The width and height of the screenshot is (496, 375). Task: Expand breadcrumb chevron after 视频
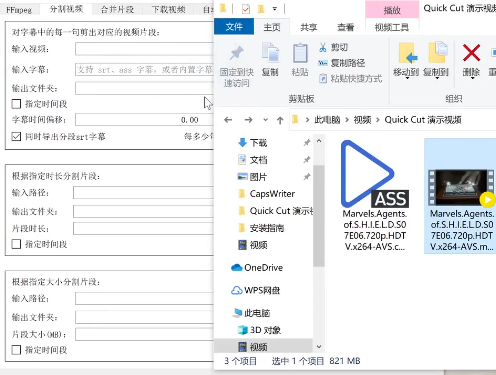tap(378, 120)
